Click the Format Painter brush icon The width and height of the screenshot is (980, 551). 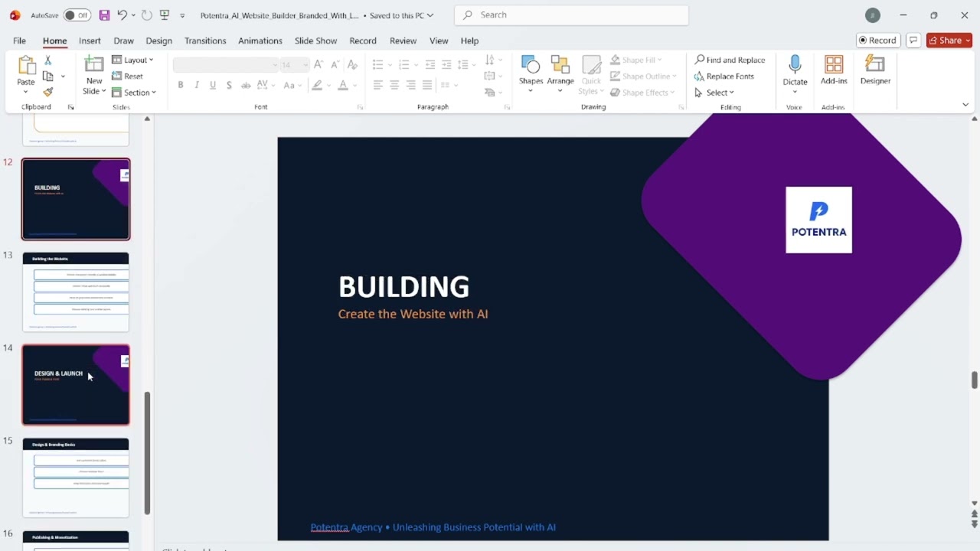(x=47, y=92)
